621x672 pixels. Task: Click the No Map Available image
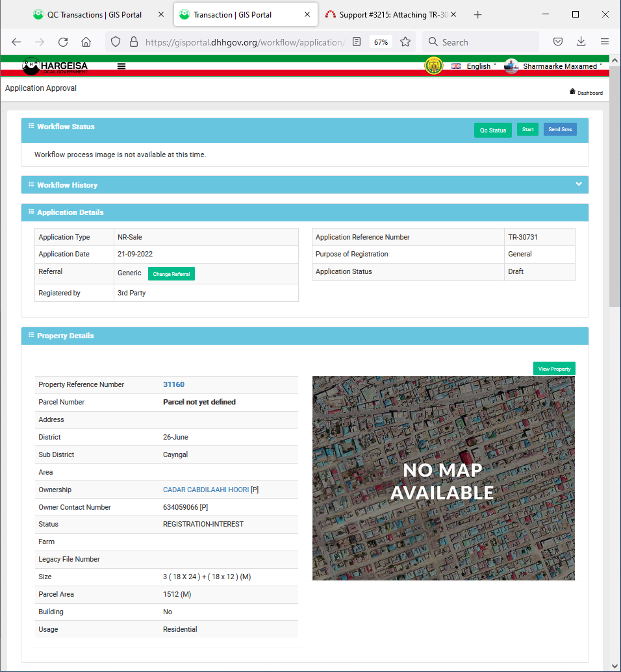pos(444,479)
